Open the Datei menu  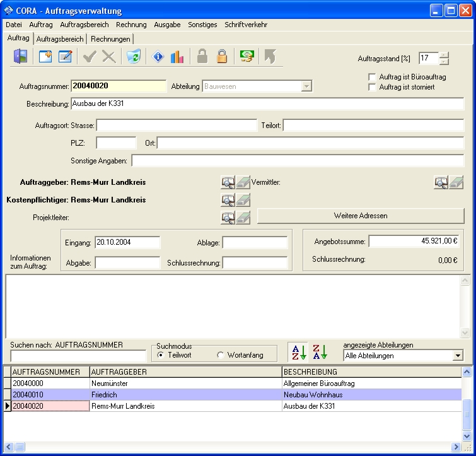pyautogui.click(x=14, y=25)
